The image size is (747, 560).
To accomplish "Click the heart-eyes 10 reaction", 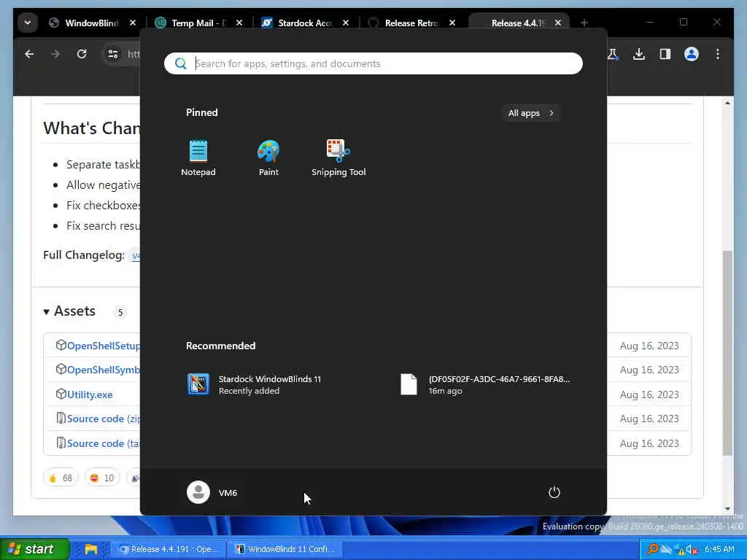I will click(x=102, y=478).
